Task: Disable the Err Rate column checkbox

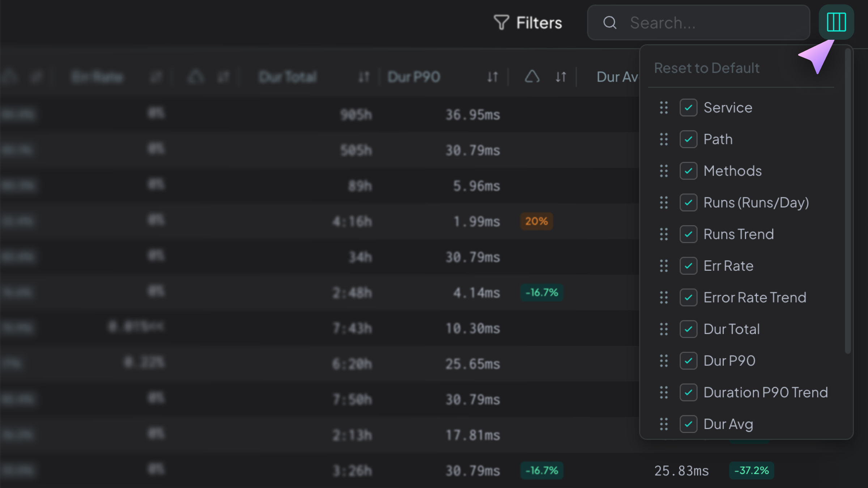Action: point(688,266)
